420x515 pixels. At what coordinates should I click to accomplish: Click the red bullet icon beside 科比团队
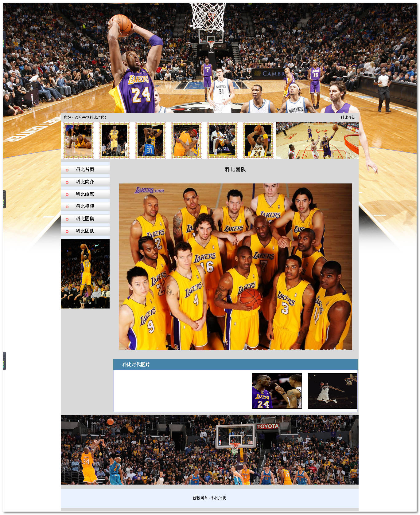pos(67,231)
